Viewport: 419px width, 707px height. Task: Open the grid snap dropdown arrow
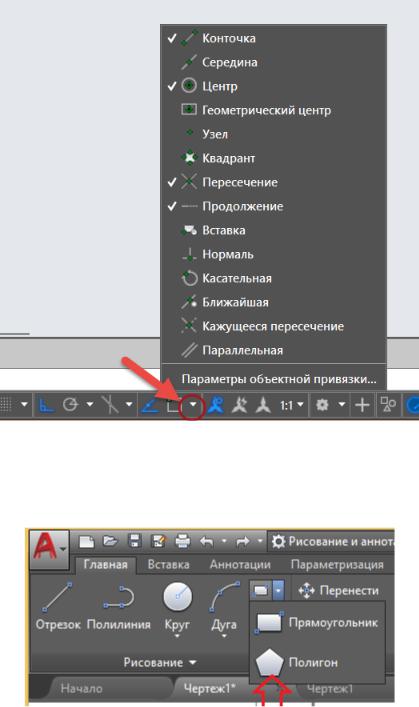[24, 404]
